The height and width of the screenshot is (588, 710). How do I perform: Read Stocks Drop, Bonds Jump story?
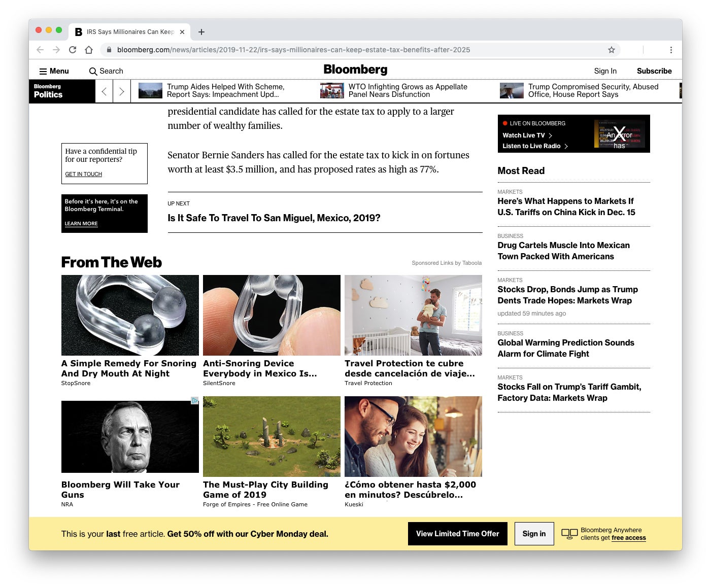click(x=567, y=295)
